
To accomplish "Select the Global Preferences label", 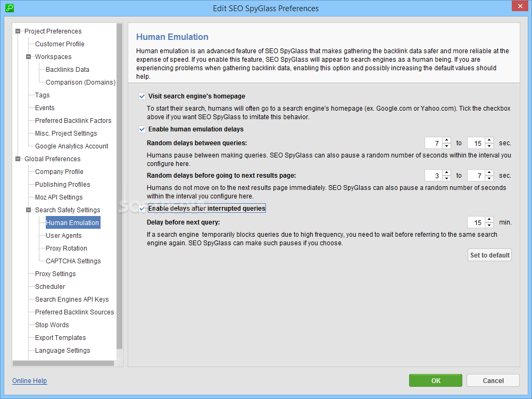I will tap(53, 159).
